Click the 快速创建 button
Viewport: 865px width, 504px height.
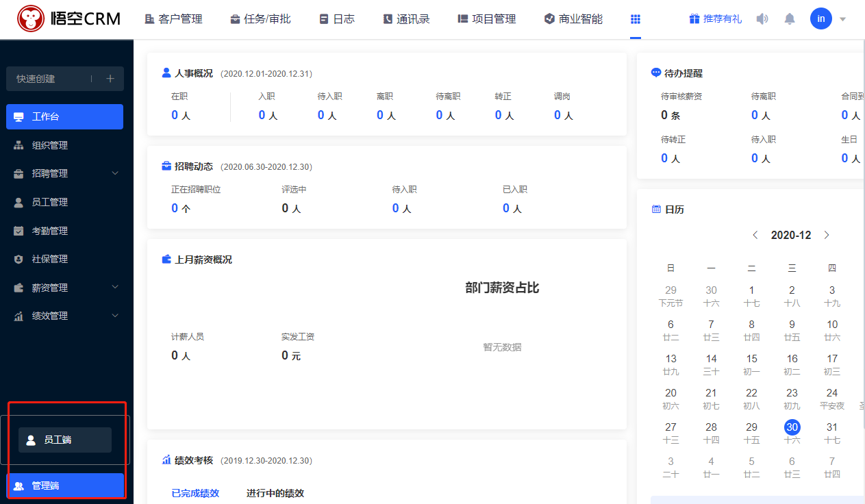point(64,79)
